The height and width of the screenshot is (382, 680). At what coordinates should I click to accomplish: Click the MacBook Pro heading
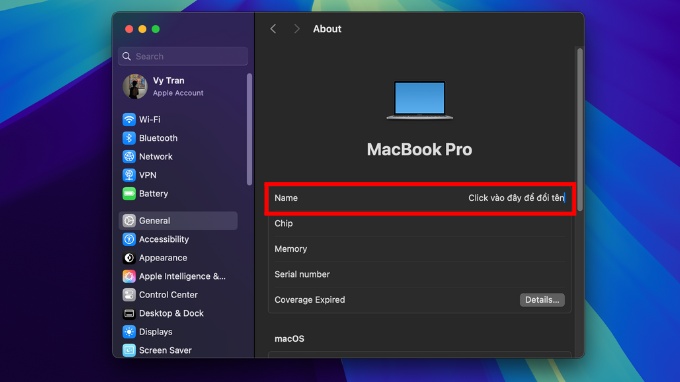419,150
